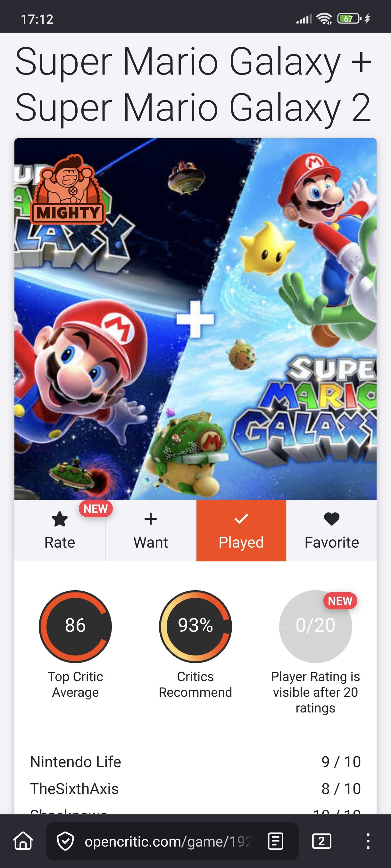
Task: Open the tabs counter showing 2
Action: pyautogui.click(x=321, y=841)
